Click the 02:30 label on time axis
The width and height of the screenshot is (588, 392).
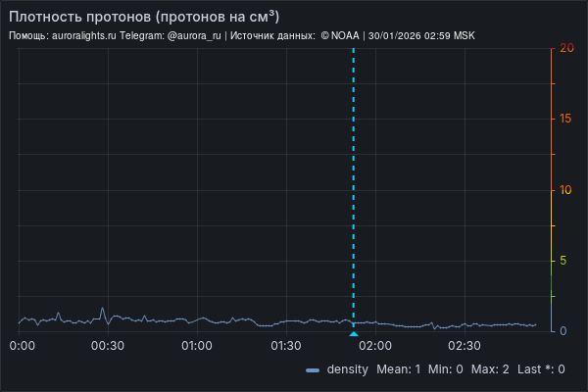point(464,346)
